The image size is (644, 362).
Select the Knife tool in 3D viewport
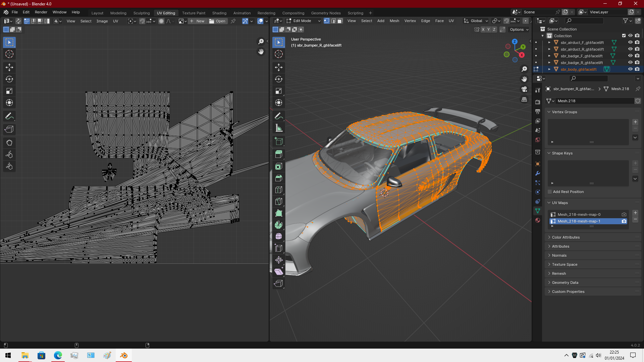(x=278, y=202)
